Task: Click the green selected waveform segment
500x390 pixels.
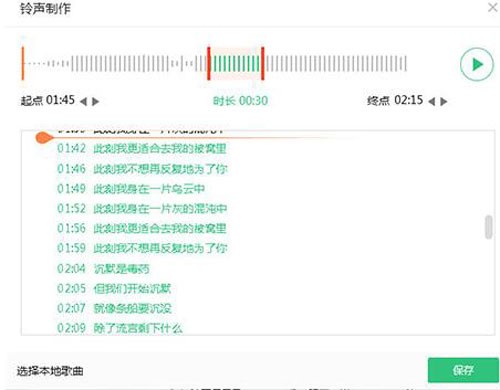Action: (x=236, y=63)
